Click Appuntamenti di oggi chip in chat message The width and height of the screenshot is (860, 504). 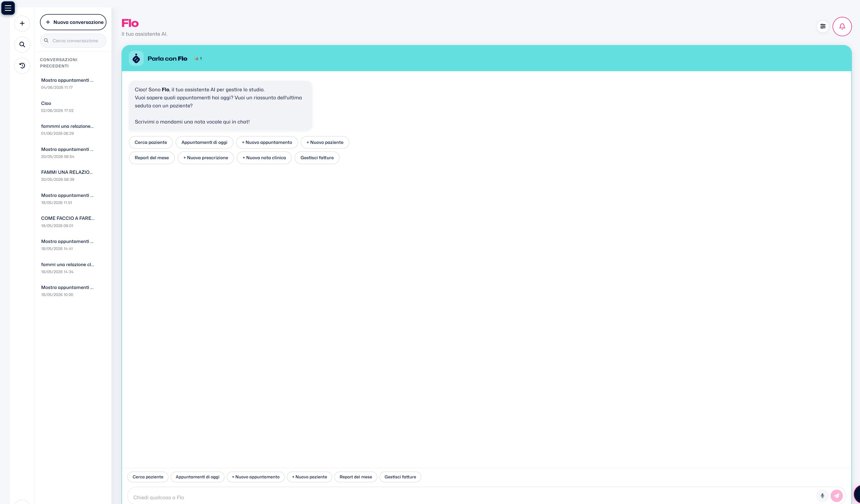pyautogui.click(x=204, y=142)
